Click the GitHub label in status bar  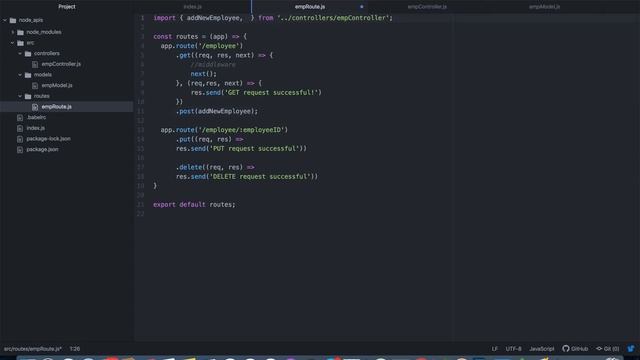click(x=580, y=349)
